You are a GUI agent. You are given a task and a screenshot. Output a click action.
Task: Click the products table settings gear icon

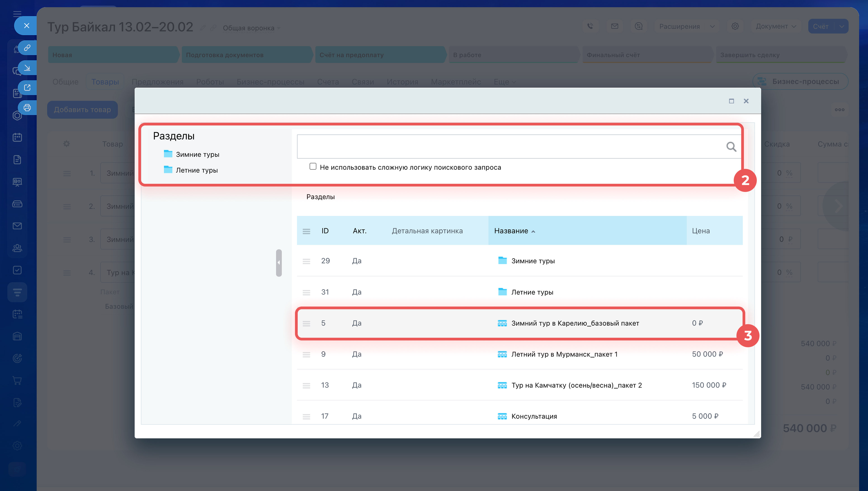66,144
